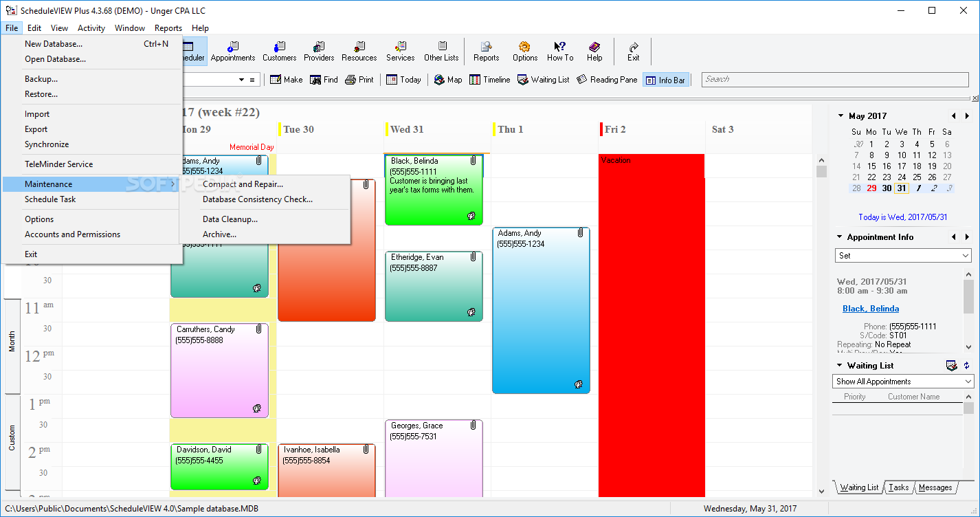Click the How To help icon
This screenshot has width=980, height=517.
click(x=560, y=52)
